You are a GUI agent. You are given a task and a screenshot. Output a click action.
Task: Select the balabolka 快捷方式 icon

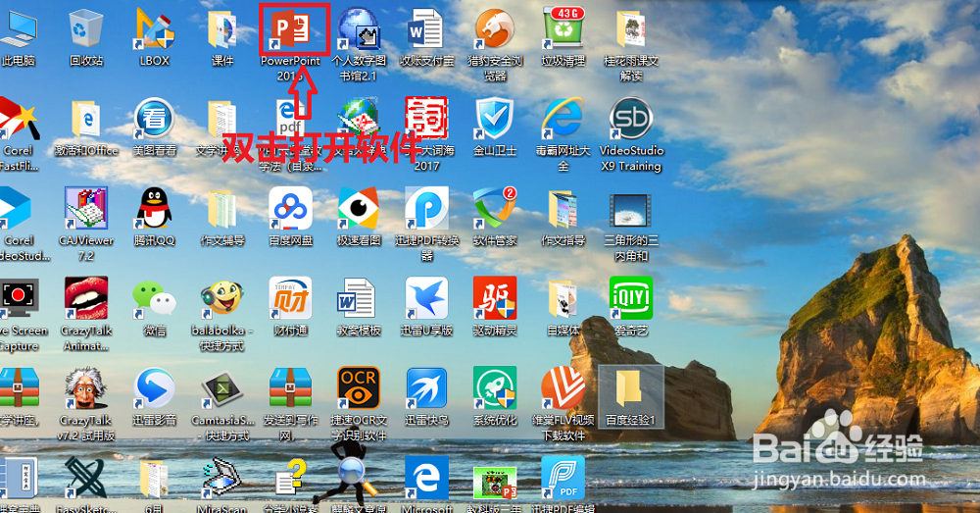[x=221, y=298]
